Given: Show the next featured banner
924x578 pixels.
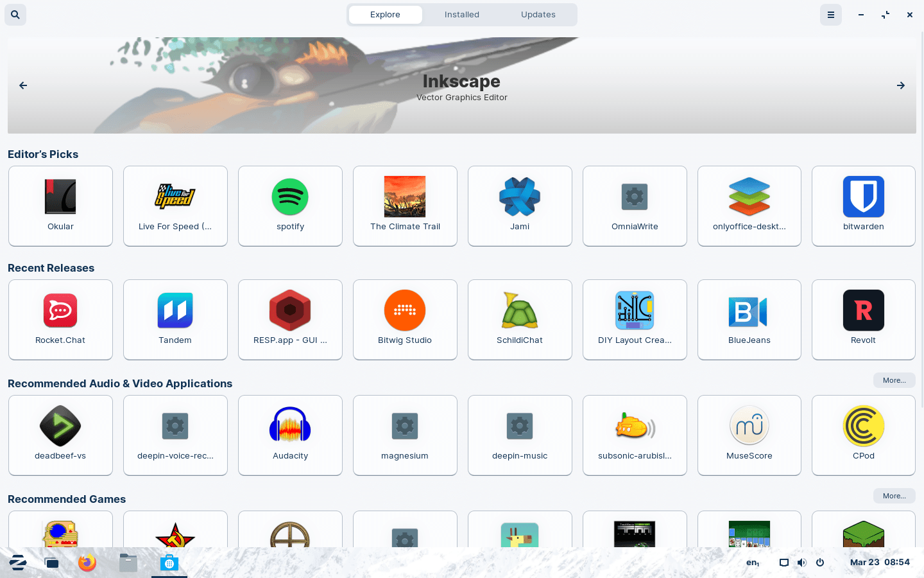Looking at the screenshot, I should (x=901, y=85).
